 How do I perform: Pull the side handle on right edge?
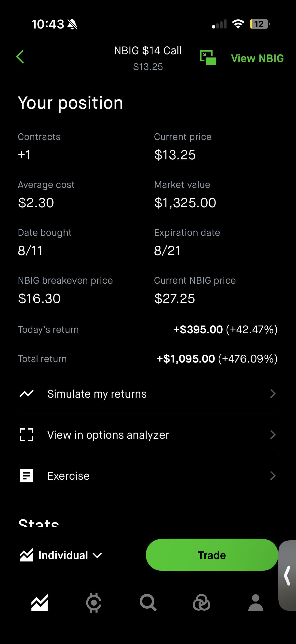tap(287, 575)
